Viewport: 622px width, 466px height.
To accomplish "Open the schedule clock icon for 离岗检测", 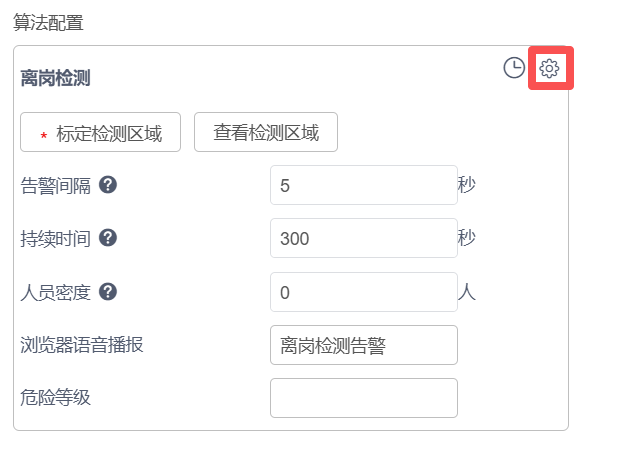I will click(x=513, y=68).
